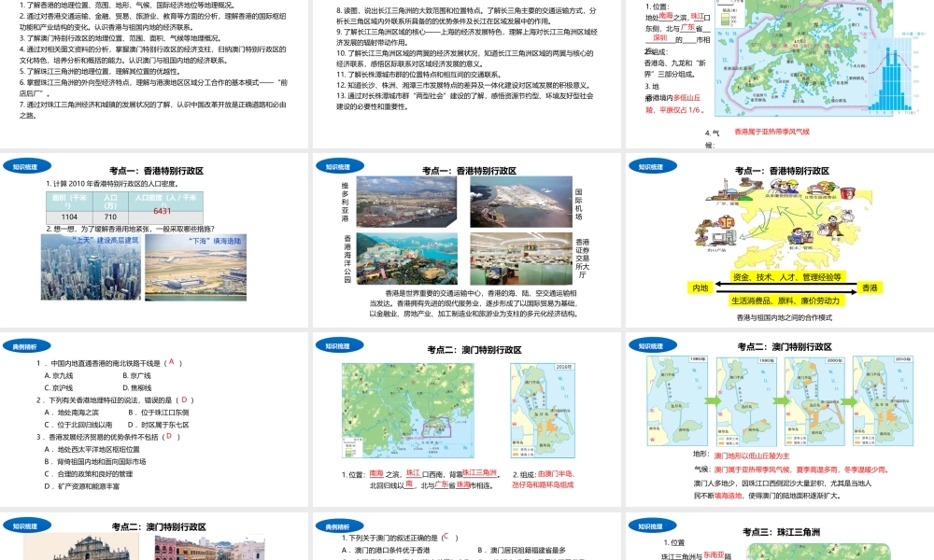
Task: Click the 典例精析 badge on the 澳门的叙述 slide
Action: tap(339, 526)
